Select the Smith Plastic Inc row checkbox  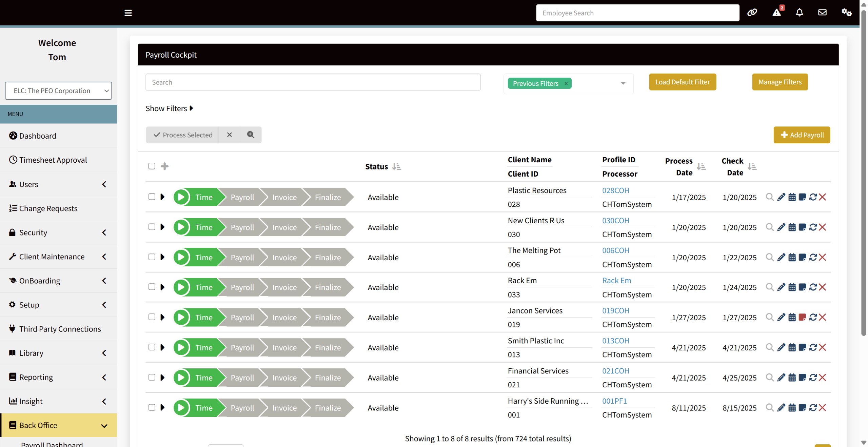pyautogui.click(x=152, y=347)
